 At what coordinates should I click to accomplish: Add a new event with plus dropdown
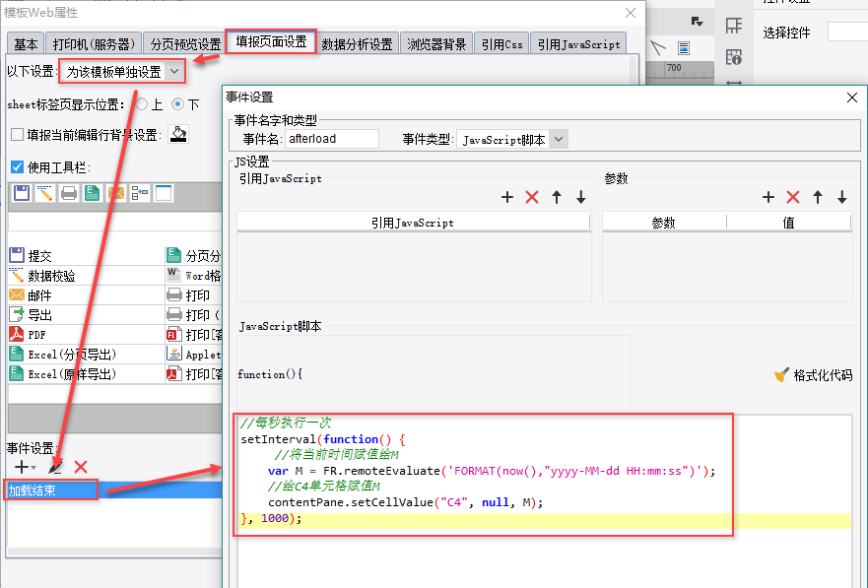[25, 467]
